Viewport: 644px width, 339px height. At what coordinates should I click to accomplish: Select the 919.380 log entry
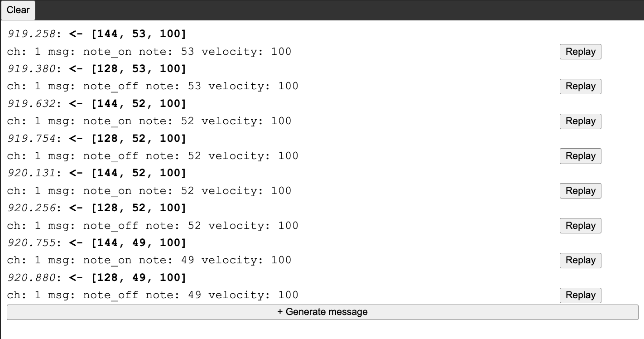click(31, 69)
